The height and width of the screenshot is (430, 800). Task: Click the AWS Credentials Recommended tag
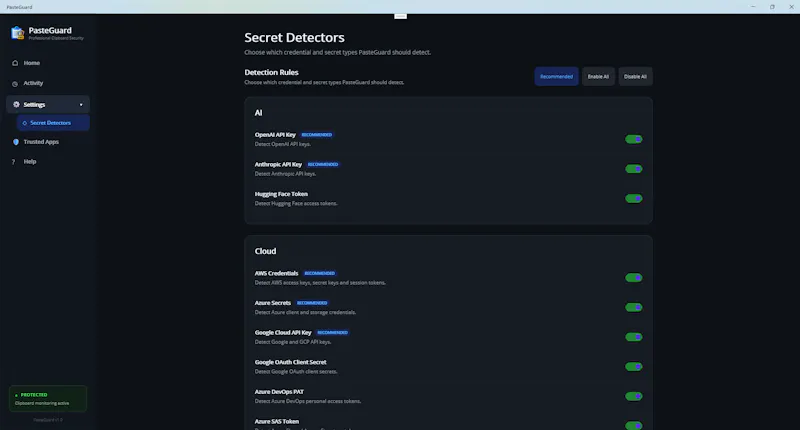coord(320,273)
